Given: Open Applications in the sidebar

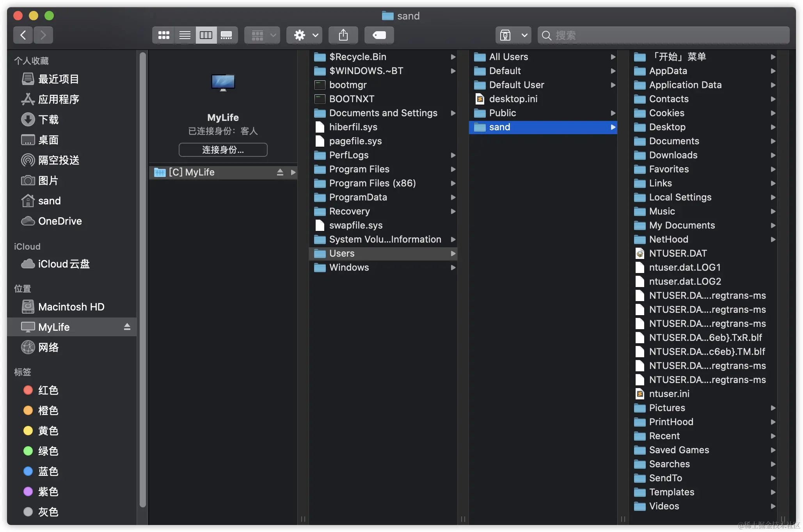Looking at the screenshot, I should pos(59,99).
